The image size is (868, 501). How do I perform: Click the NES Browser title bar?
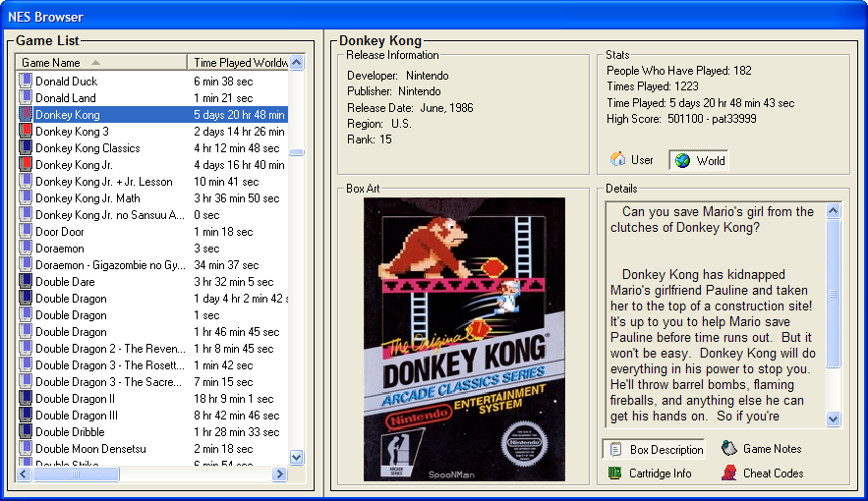tap(434, 16)
